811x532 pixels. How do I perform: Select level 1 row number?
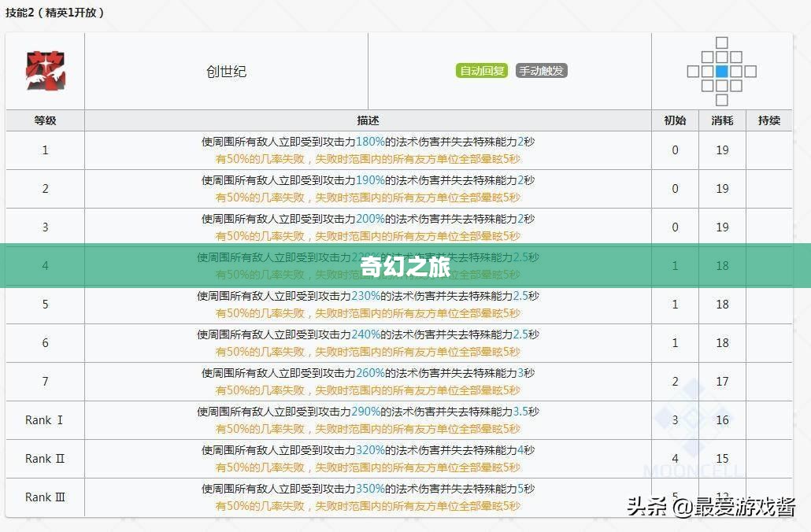tap(45, 150)
